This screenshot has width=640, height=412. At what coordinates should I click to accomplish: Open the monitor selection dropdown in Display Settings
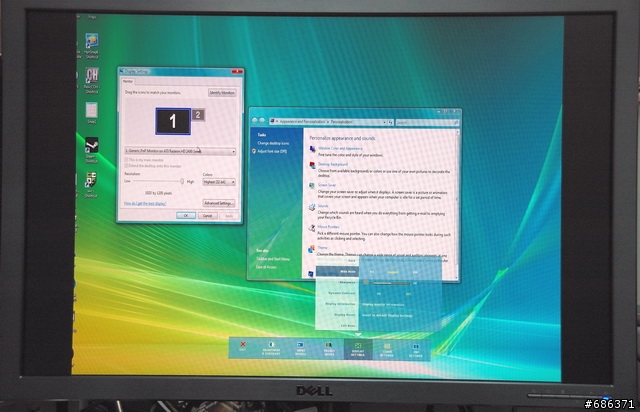coord(180,151)
